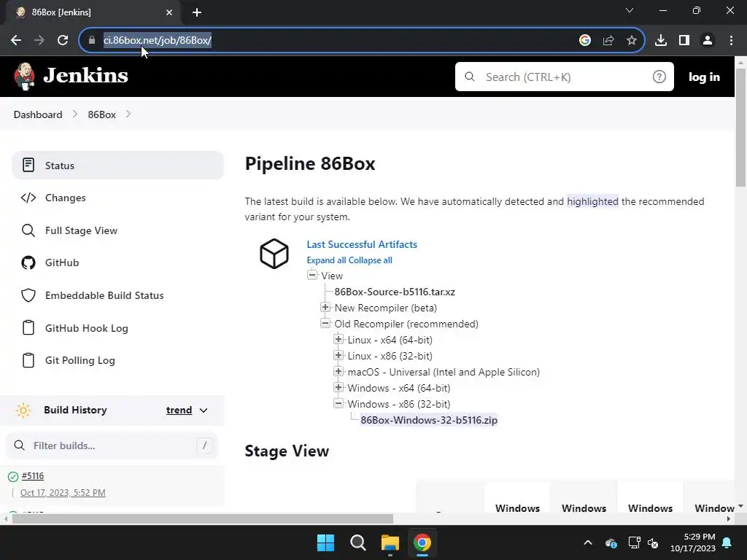Click Chrome icon in the taskbar
This screenshot has width=747, height=560.
coord(422,542)
